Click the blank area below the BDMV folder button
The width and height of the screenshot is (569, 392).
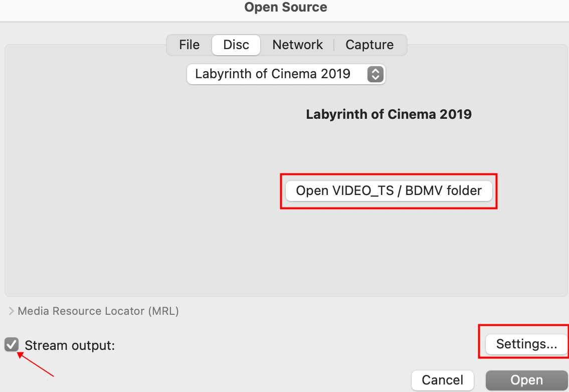[x=389, y=251]
